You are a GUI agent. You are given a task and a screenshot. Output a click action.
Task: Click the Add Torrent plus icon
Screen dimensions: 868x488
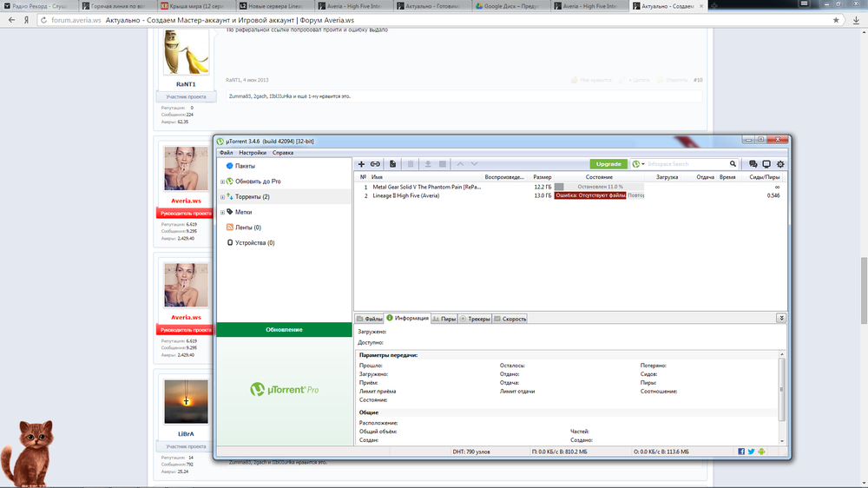(x=362, y=164)
